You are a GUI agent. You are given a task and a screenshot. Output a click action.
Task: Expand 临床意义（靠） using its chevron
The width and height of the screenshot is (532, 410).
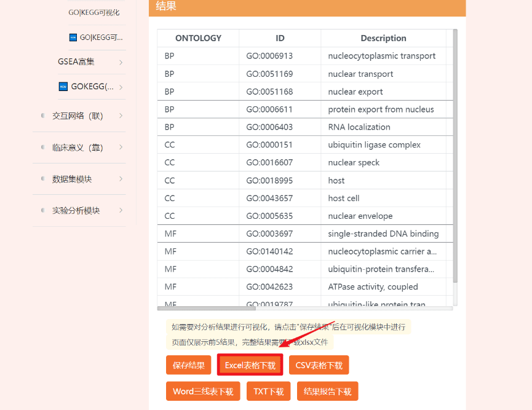click(121, 148)
